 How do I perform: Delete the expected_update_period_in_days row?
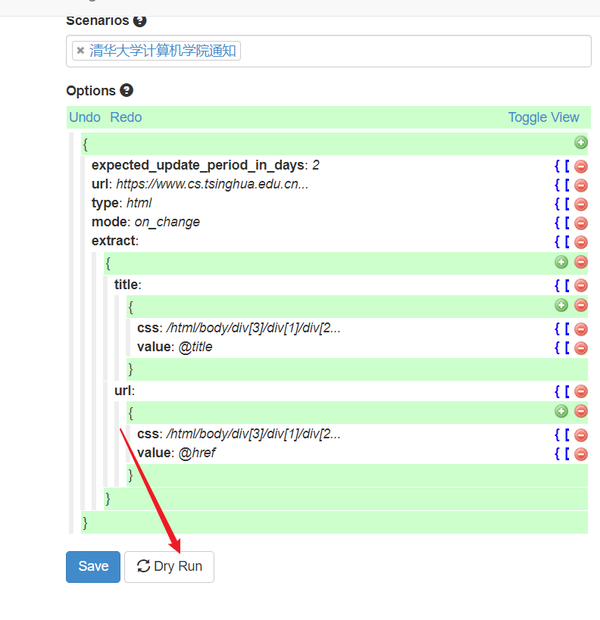pyautogui.click(x=581, y=166)
